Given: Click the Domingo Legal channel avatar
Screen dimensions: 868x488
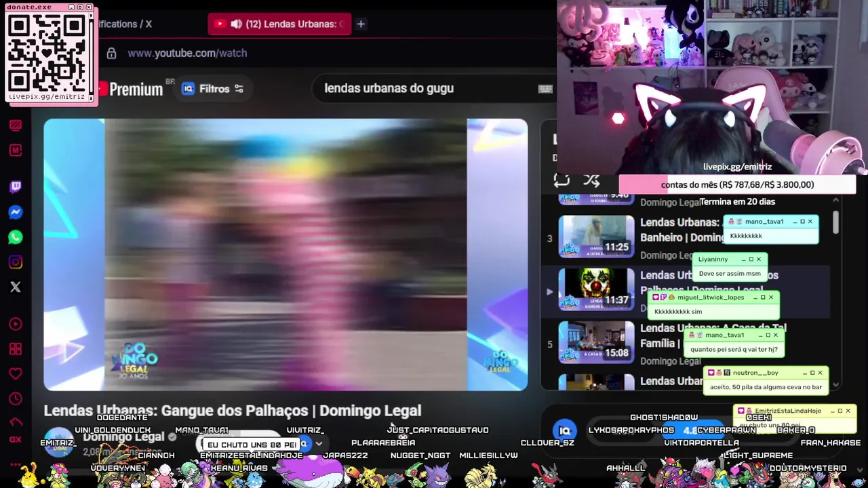Looking at the screenshot, I should [x=59, y=441].
